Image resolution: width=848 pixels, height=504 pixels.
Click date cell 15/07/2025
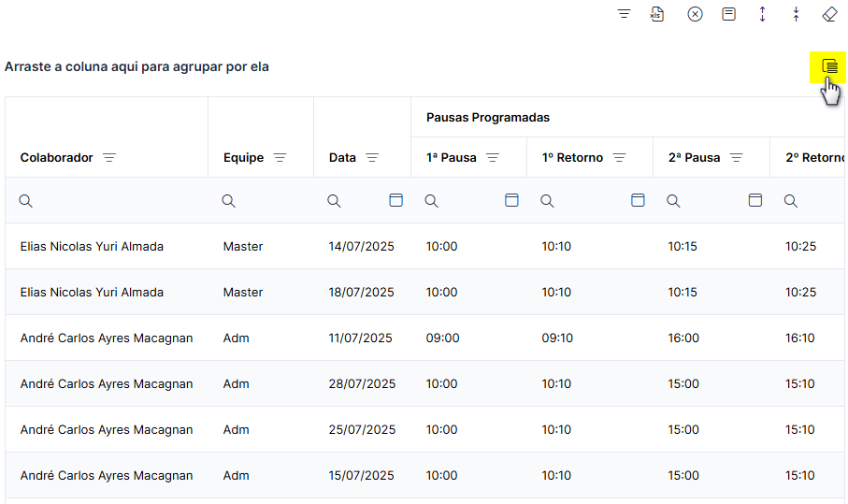[361, 476]
